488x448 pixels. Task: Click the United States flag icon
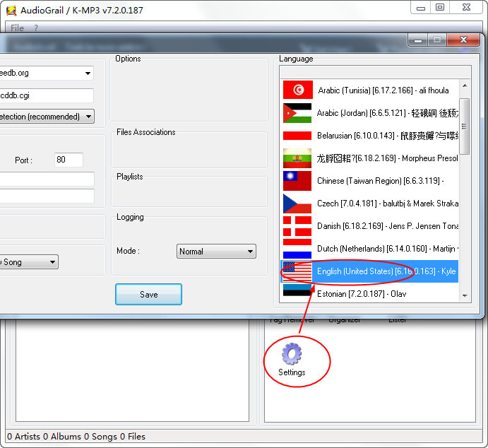[297, 271]
